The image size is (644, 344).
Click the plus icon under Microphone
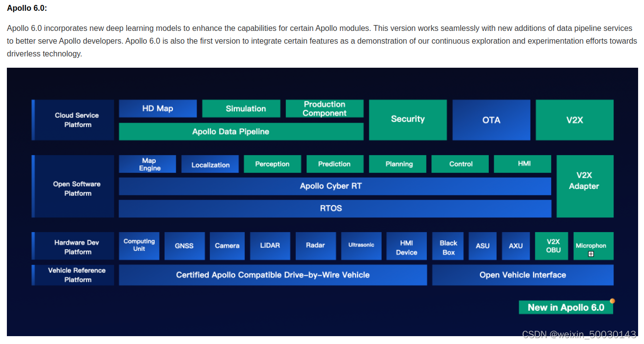pos(591,254)
